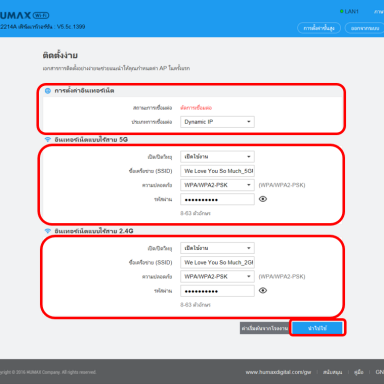
Task: Open the 2.4G enable/disable dropdown
Action: [x=217, y=248]
